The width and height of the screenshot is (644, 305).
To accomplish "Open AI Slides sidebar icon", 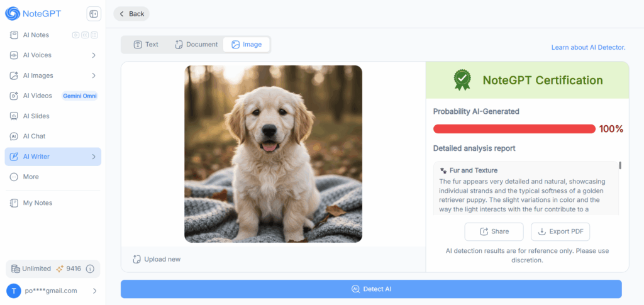I will pos(14,116).
